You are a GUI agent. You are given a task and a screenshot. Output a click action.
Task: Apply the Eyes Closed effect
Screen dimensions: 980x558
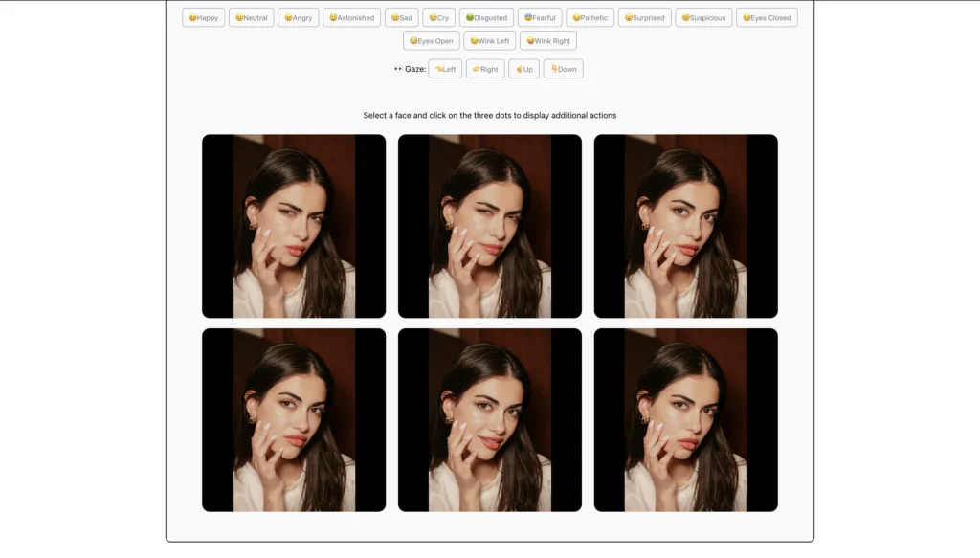(766, 17)
